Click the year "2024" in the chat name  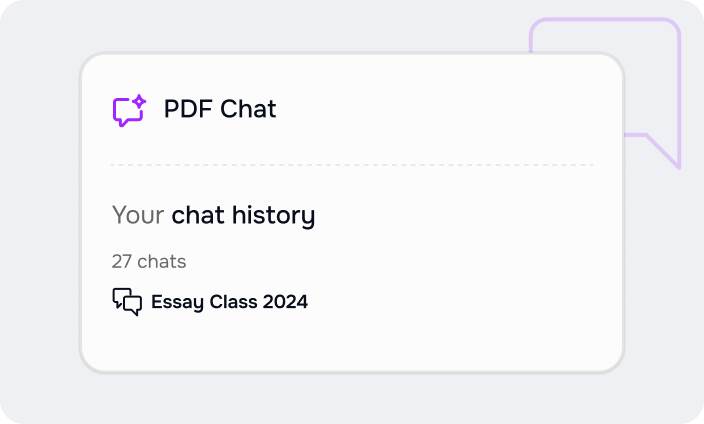click(285, 301)
